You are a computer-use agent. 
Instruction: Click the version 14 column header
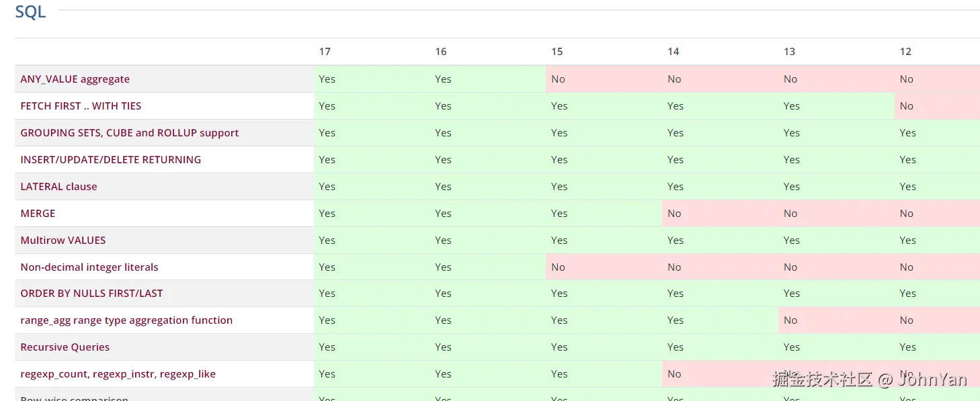pos(673,52)
